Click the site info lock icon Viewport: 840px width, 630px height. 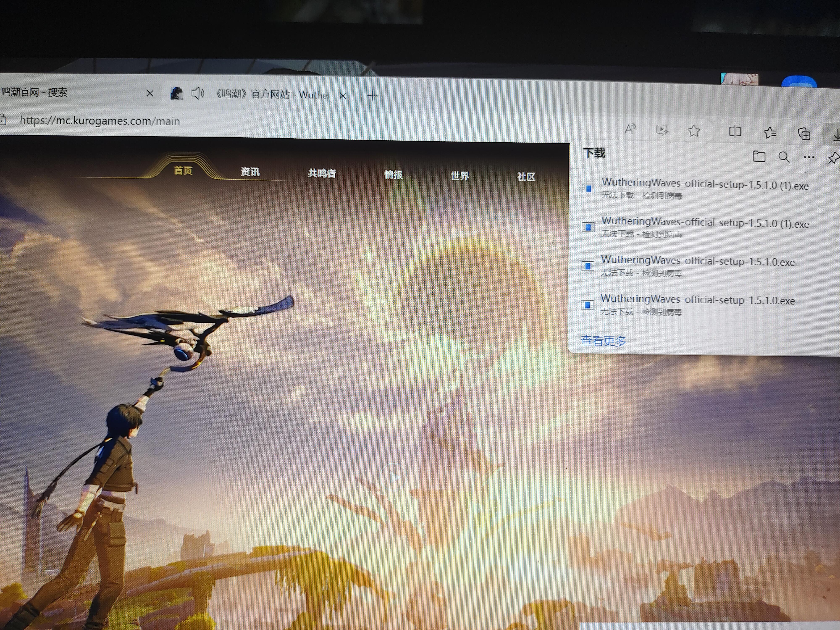click(x=3, y=120)
